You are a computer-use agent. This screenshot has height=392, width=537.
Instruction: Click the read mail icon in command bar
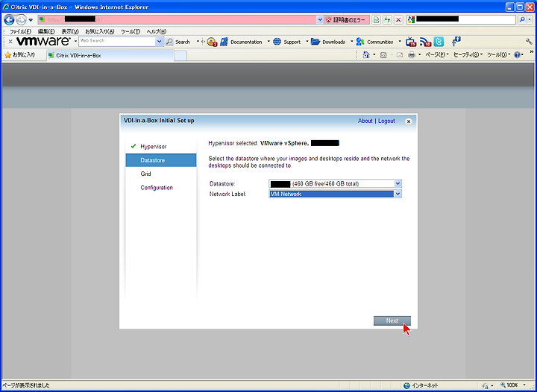tap(400, 55)
